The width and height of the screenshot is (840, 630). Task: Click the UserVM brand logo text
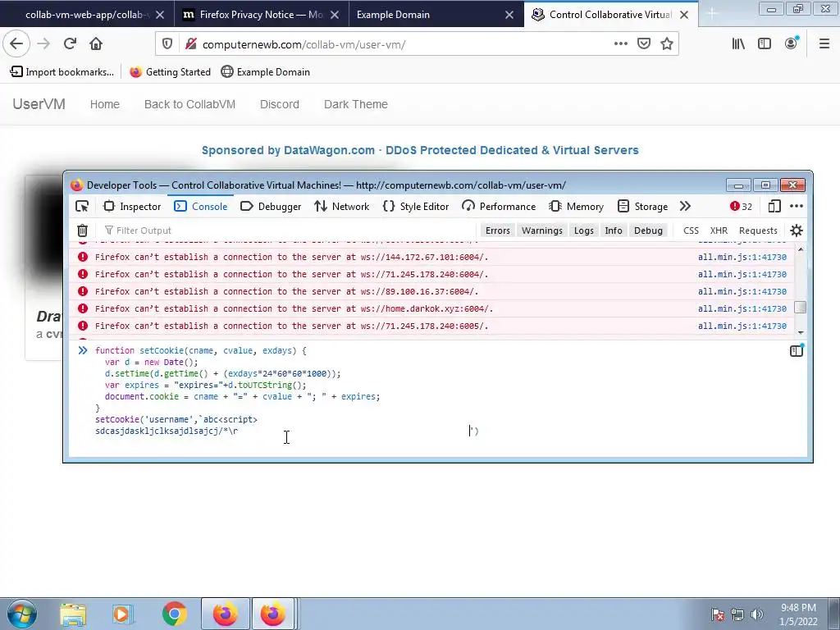coord(39,104)
